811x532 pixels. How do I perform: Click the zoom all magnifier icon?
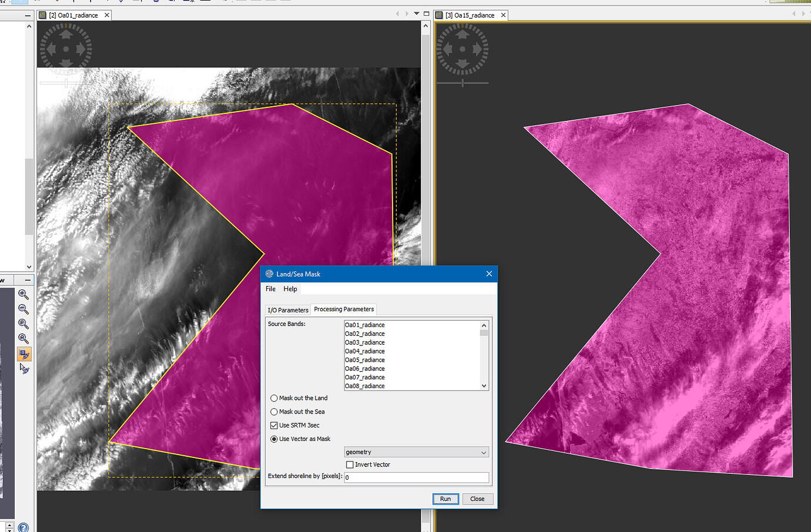[x=24, y=339]
